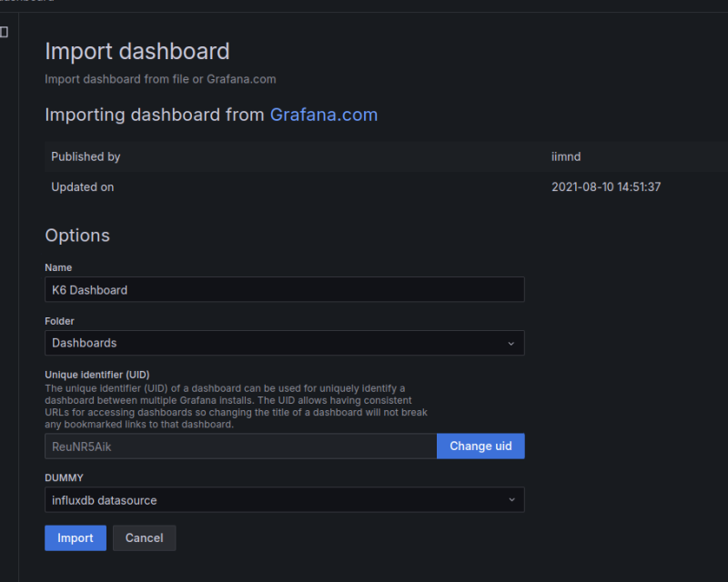This screenshot has width=728, height=582.
Task: Click the sidebar dock icon at left edge
Action: [x=4, y=33]
